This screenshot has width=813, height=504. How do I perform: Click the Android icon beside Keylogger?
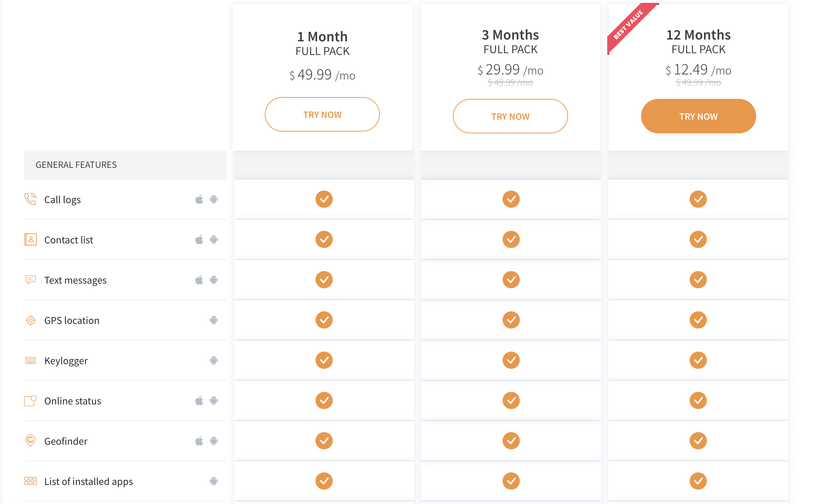tap(214, 360)
